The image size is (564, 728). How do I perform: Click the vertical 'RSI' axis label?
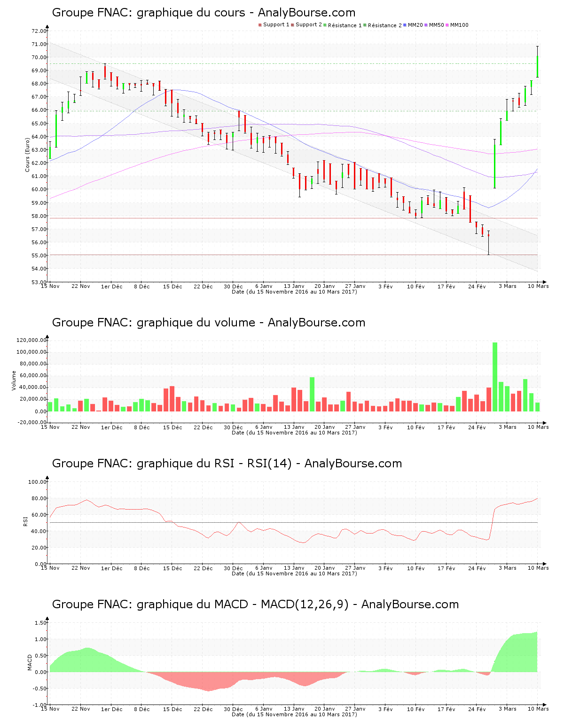[25, 521]
